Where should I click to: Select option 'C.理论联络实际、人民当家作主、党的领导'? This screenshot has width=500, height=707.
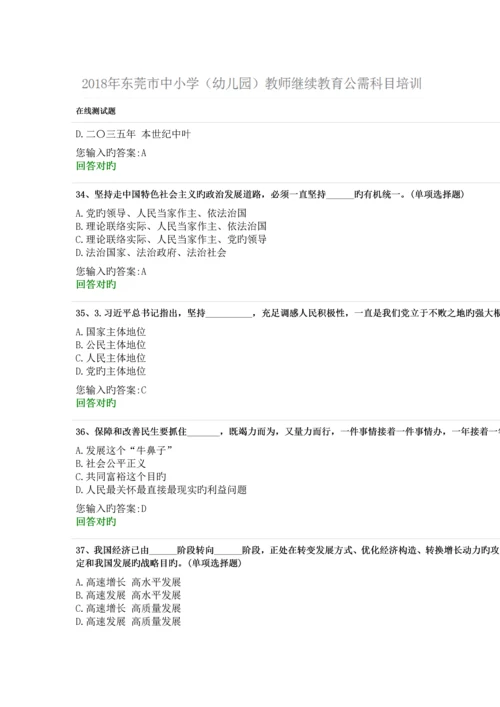tap(171, 239)
